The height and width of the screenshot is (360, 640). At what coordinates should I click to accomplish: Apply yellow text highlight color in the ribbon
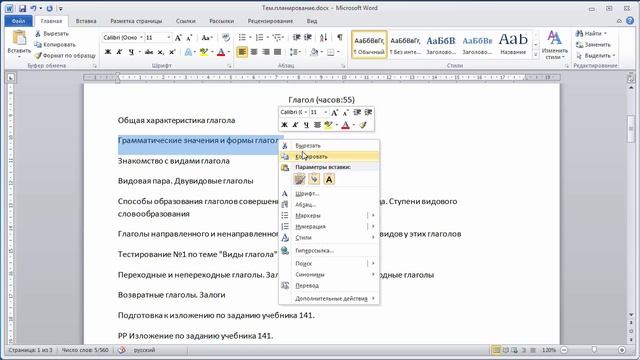[x=203, y=52]
